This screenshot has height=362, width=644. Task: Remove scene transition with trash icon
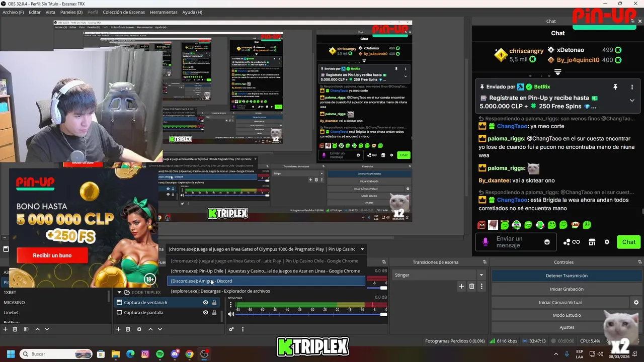(471, 286)
